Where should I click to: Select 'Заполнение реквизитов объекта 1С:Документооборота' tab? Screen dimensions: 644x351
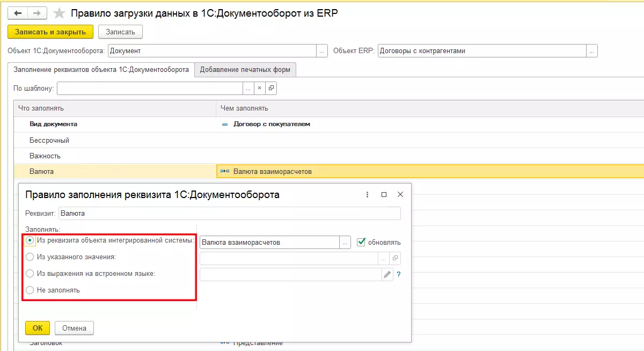click(x=101, y=70)
